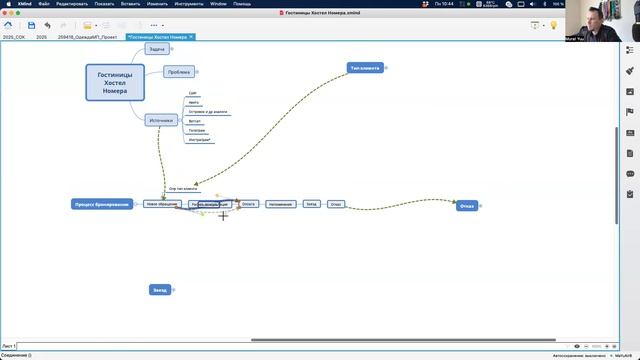Select the Новое обращение step
This screenshot has width=640, height=360.
point(162,204)
